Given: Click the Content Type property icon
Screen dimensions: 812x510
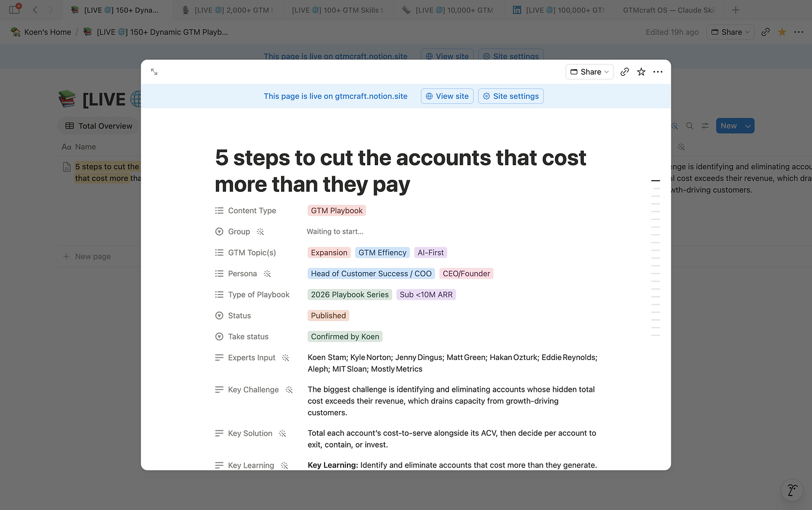Looking at the screenshot, I should tap(219, 210).
